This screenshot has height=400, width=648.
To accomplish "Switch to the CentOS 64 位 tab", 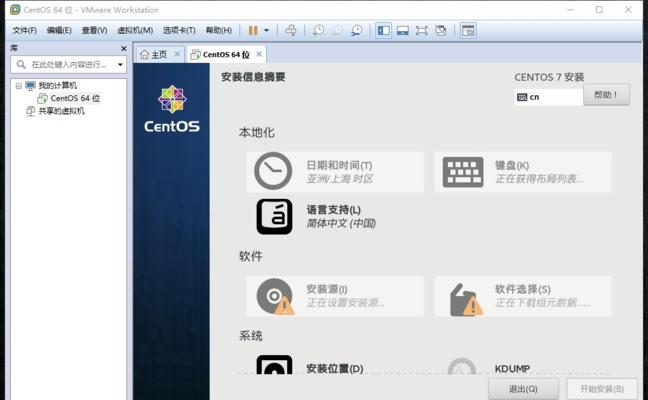I will coord(226,55).
